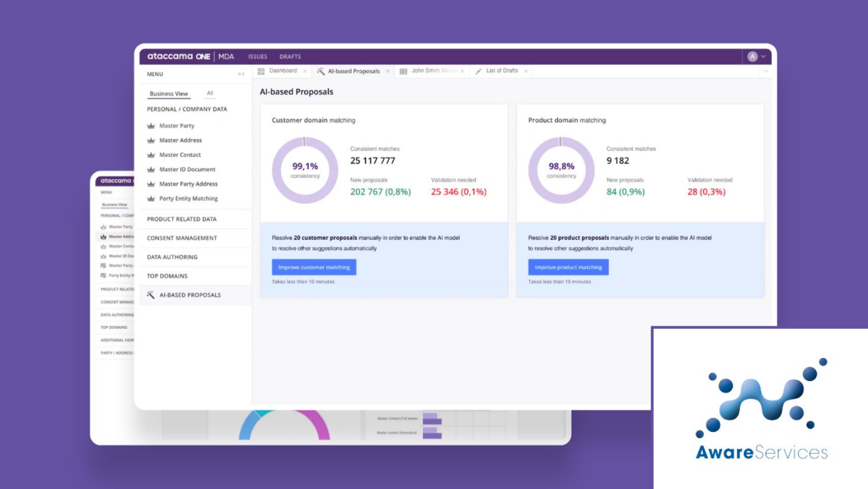Image resolution: width=868 pixels, height=489 pixels.
Task: Click the crown icon beside Master ID Document
Action: [x=152, y=169]
